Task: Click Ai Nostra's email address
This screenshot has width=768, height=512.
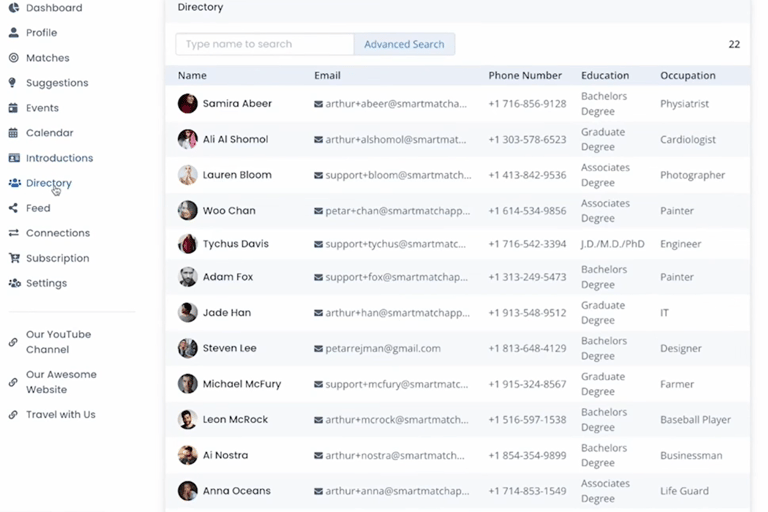Action: point(395,456)
